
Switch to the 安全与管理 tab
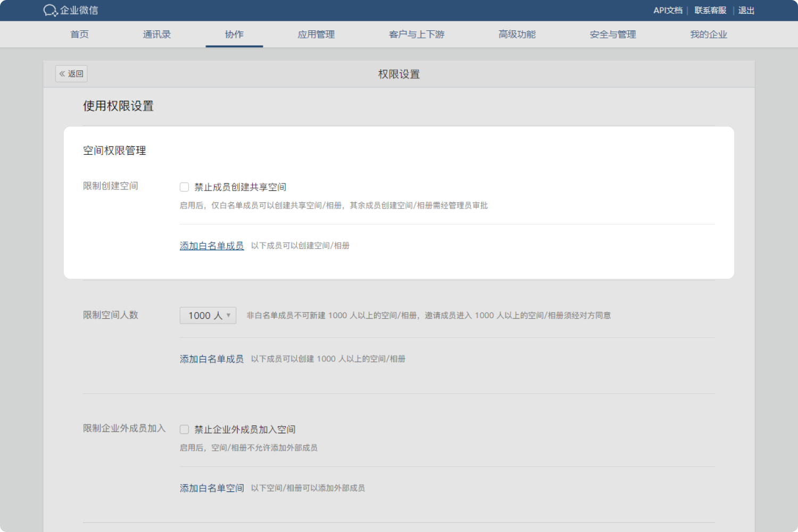tap(612, 34)
